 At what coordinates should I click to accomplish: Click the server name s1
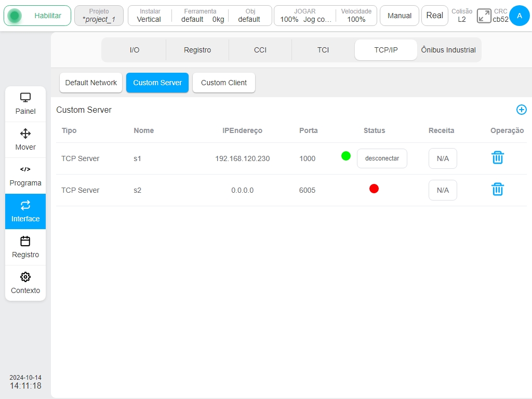[137, 158]
